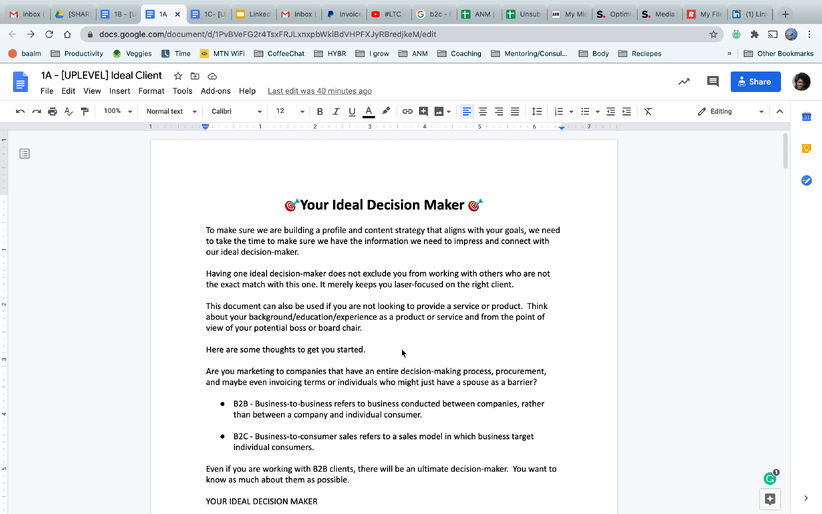Open Last edit was 40 minutes ago link
Screen dimensions: 822x514
320,91
